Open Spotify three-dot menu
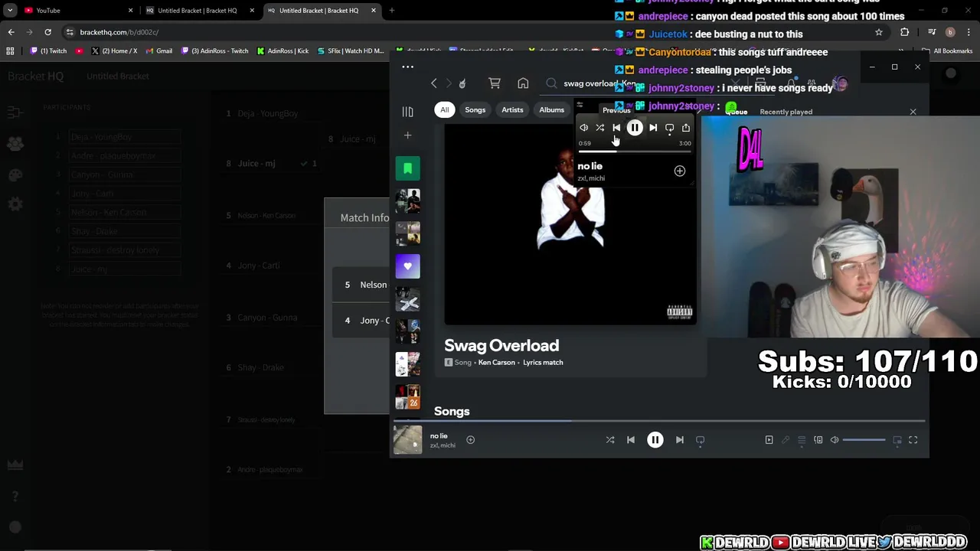This screenshot has height=551, width=980. [x=407, y=67]
